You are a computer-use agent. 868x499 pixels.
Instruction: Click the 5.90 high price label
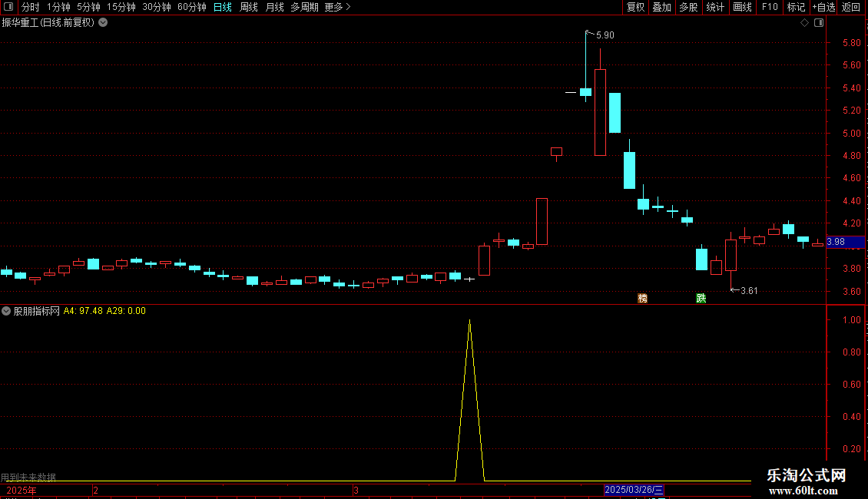(605, 35)
